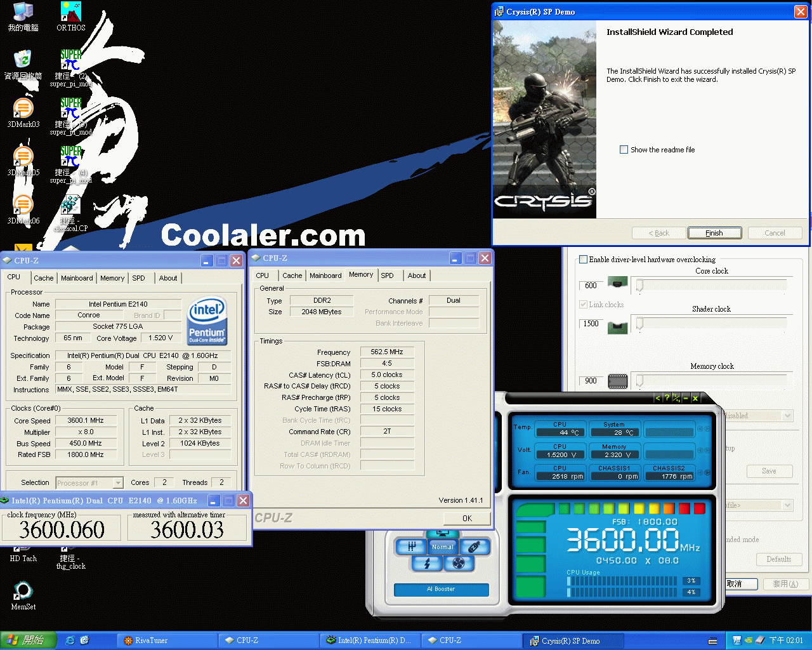Open the thg_clock desktop shortcut
Image resolution: width=812 pixels, height=650 pixels.
pos(71,559)
